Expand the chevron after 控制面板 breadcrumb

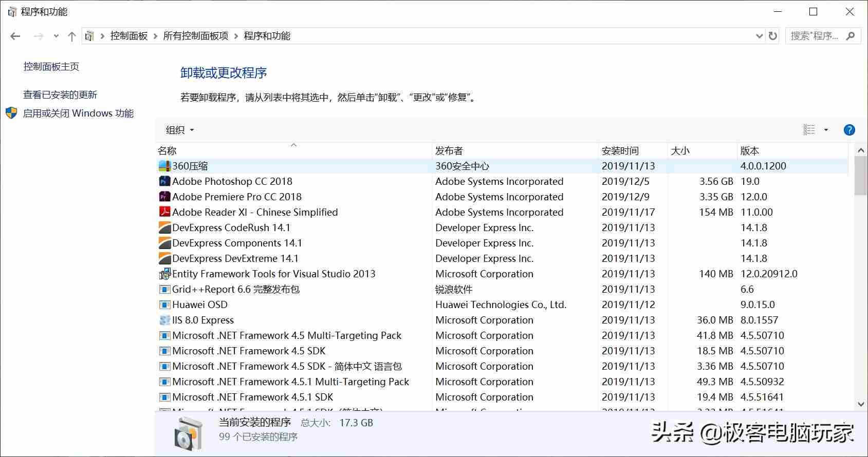click(155, 36)
